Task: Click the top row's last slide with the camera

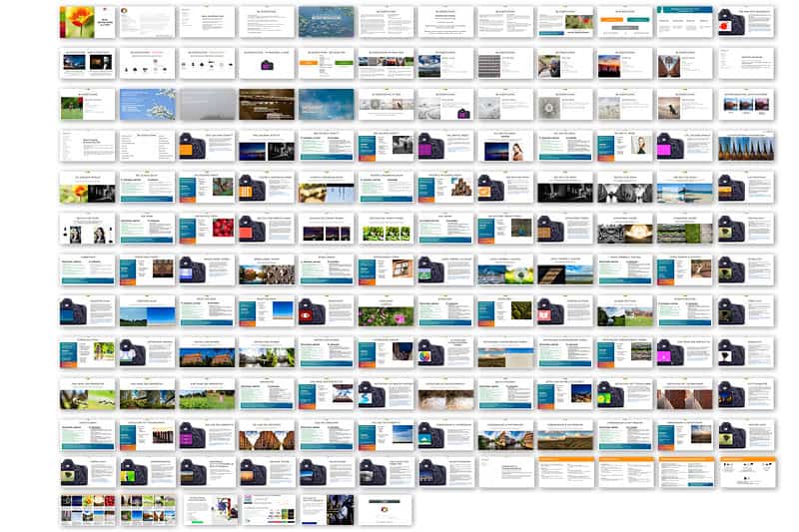Action: tap(745, 22)
